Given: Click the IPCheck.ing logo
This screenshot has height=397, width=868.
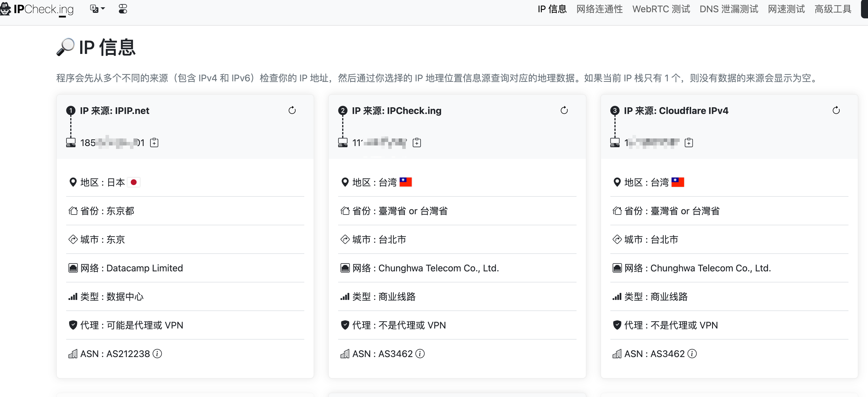Looking at the screenshot, I should pyautogui.click(x=38, y=9).
